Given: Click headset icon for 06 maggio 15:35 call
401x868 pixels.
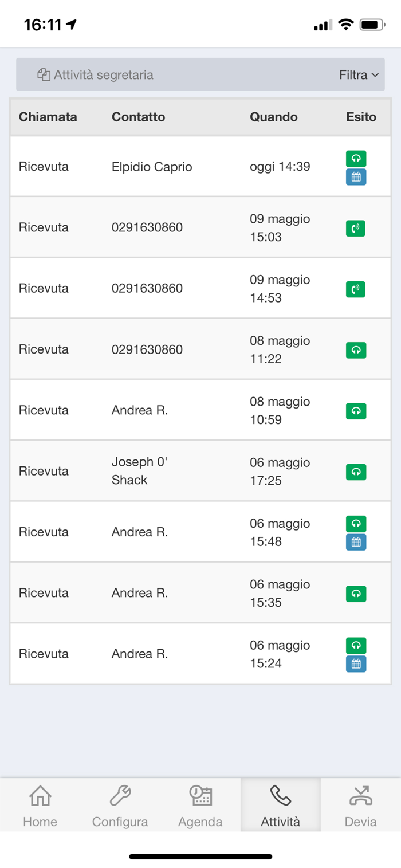Looking at the screenshot, I should 356,594.
